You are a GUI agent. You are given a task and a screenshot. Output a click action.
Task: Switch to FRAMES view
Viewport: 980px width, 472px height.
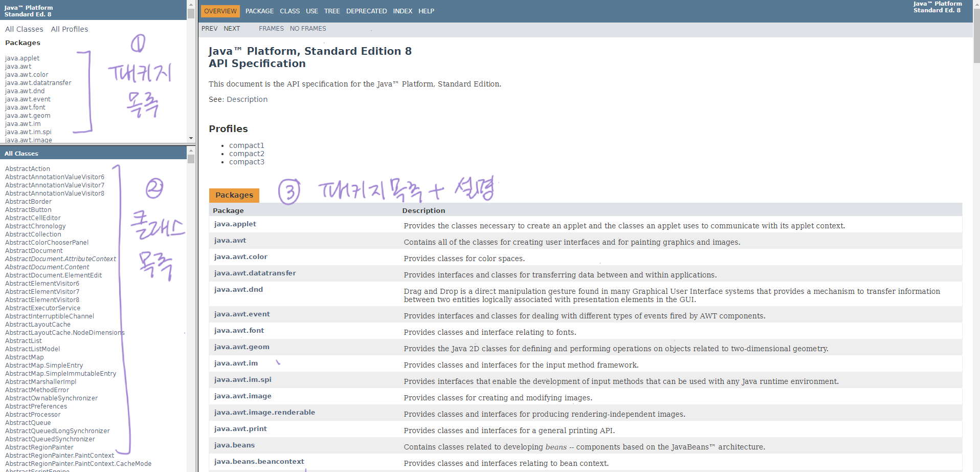[x=271, y=29]
